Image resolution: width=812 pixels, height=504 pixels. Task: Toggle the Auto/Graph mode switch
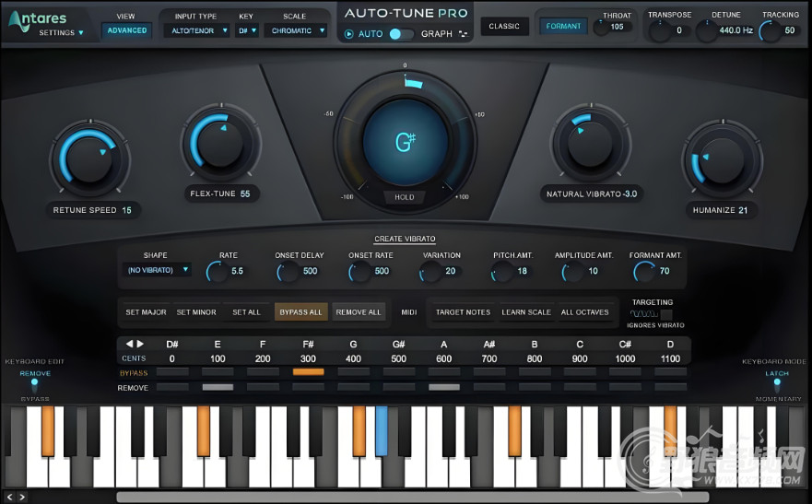[401, 34]
